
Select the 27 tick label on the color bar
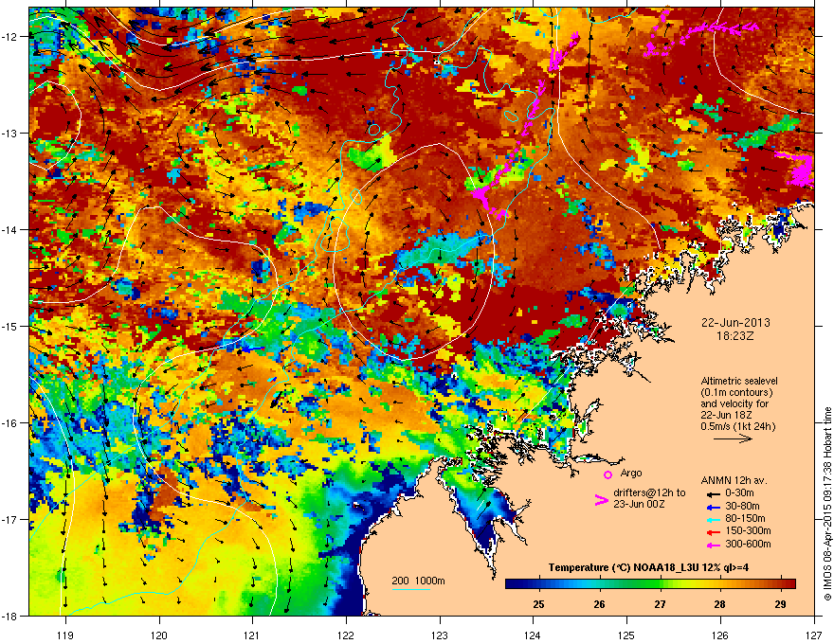point(660,604)
